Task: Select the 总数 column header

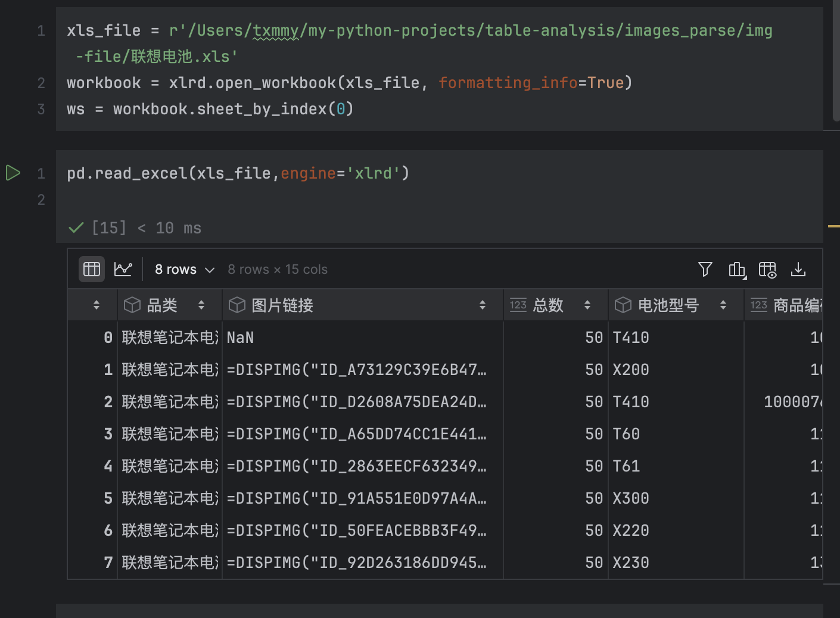Action: [x=556, y=305]
